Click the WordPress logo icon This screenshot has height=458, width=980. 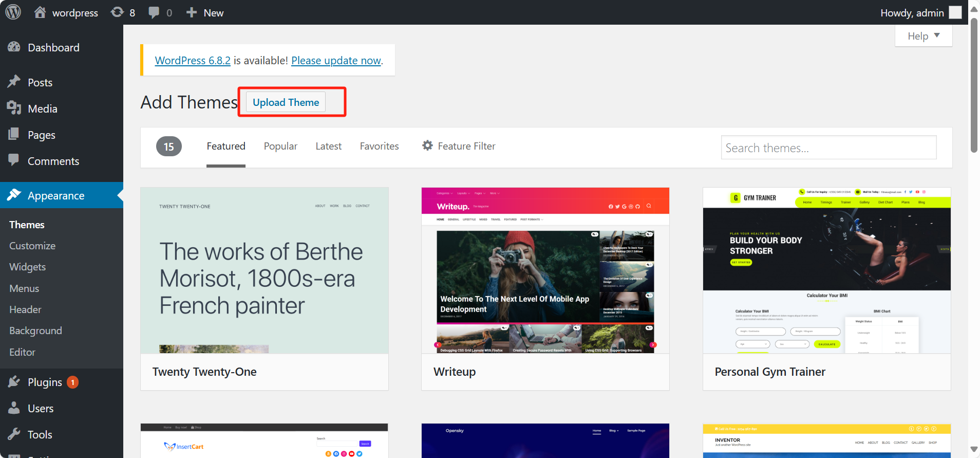point(13,12)
